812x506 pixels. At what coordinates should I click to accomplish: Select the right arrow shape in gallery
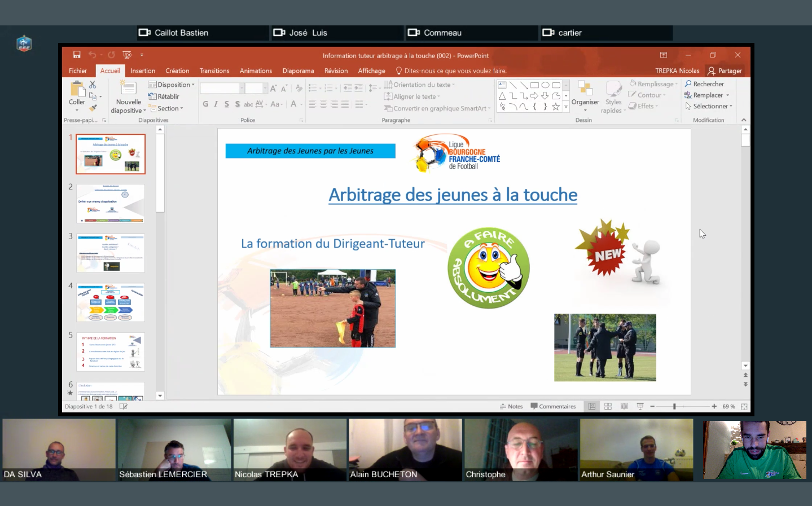pos(534,96)
